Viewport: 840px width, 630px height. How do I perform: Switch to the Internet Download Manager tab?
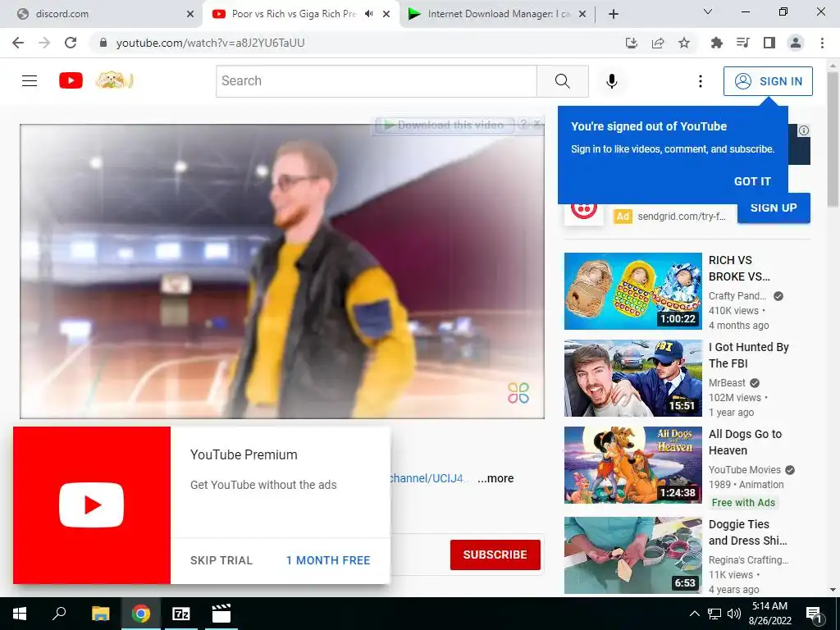[x=497, y=14]
